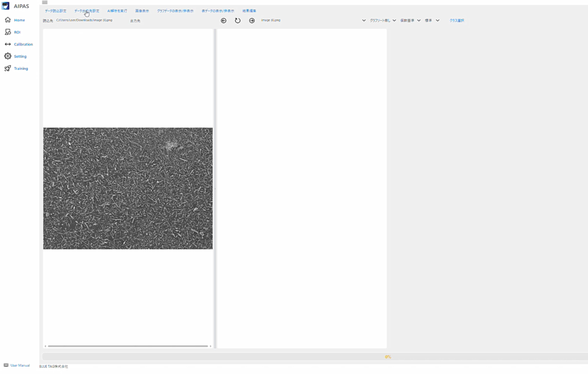588x374 pixels.
Task: Expand the グラフソート無し dropdown
Action: (383, 21)
